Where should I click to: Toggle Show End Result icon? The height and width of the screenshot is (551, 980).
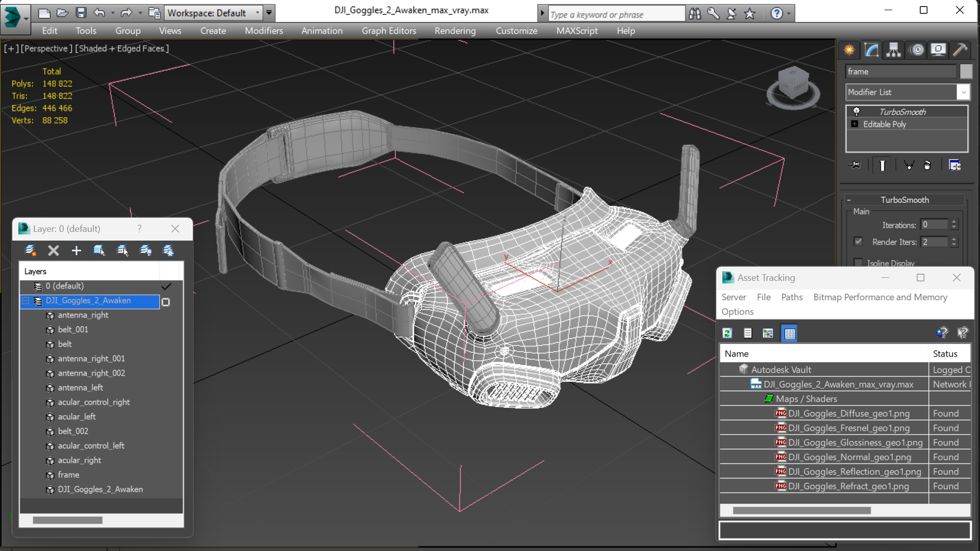[882, 165]
